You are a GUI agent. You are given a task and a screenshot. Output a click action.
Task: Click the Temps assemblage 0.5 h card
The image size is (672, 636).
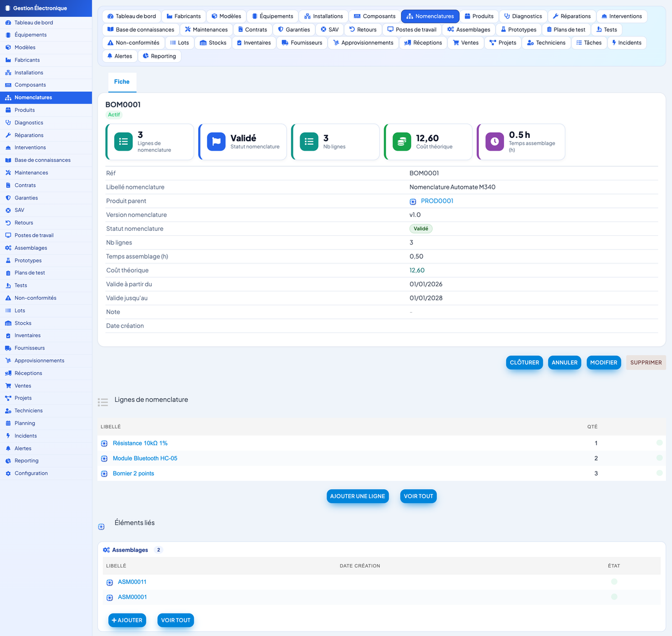(x=521, y=142)
